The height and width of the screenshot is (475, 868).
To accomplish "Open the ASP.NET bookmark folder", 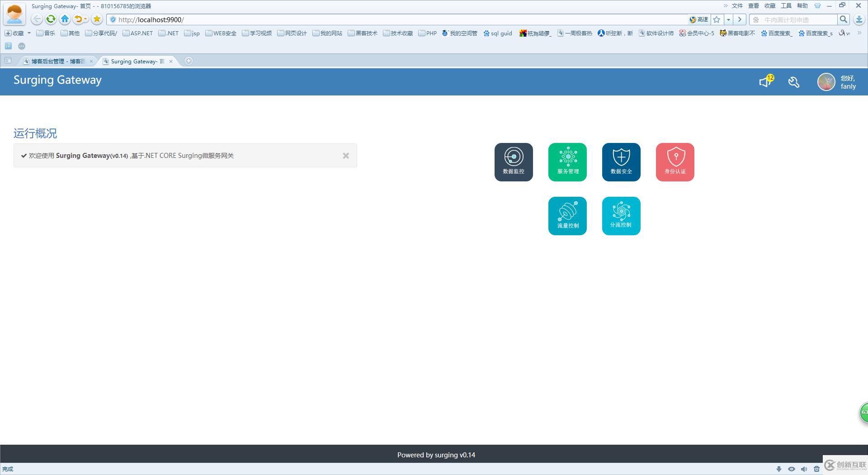I will [137, 33].
